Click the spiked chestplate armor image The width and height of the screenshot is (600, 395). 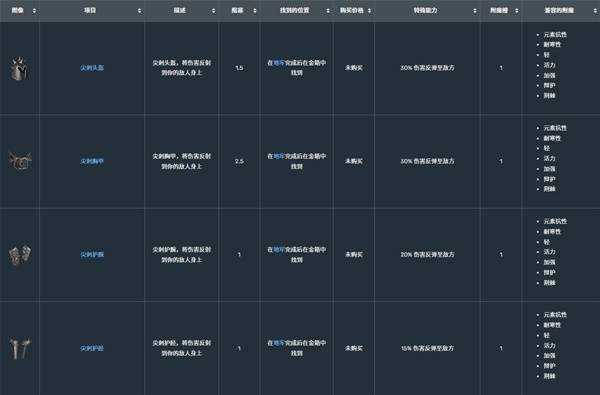coord(20,160)
